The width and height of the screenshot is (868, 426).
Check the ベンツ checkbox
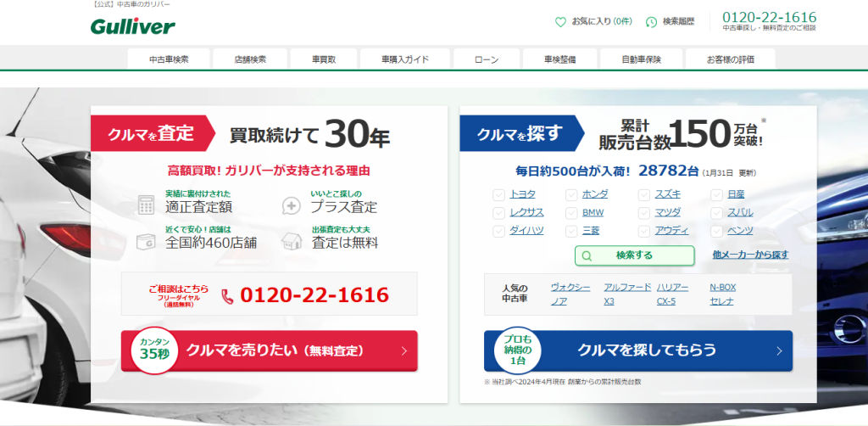pyautogui.click(x=717, y=231)
